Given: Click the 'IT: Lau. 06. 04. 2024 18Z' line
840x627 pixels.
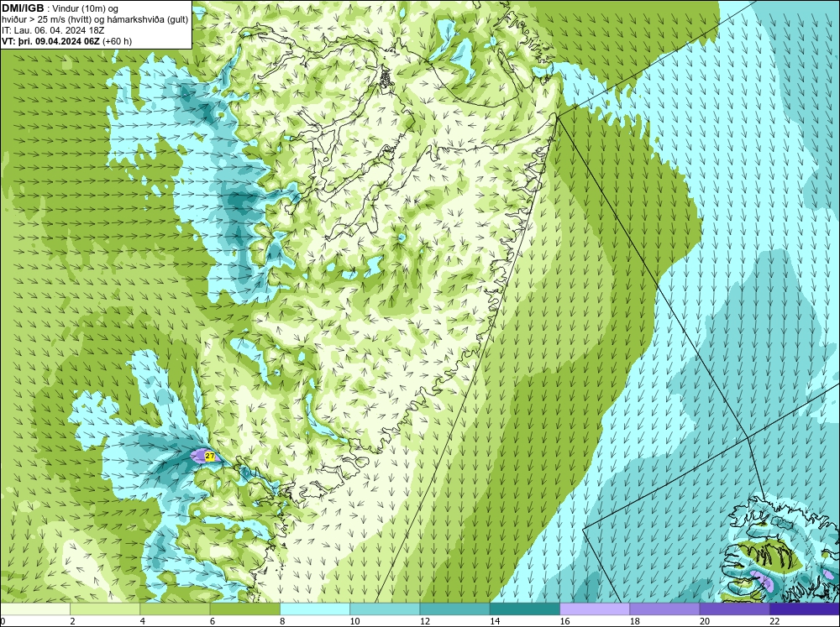Looking at the screenshot, I should coord(53,30).
